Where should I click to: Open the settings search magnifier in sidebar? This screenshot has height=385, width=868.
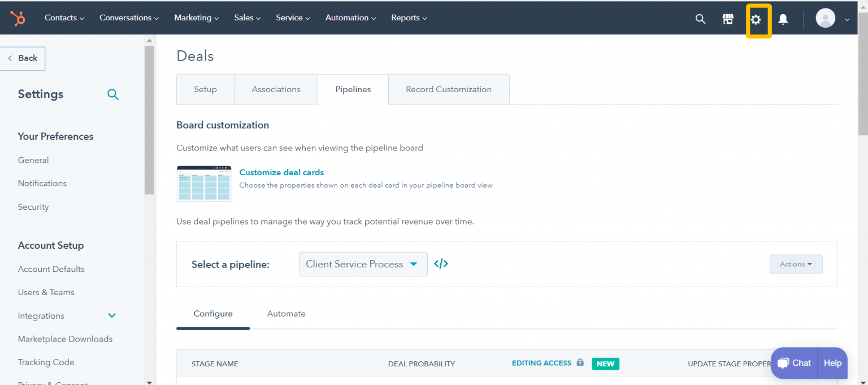(113, 94)
